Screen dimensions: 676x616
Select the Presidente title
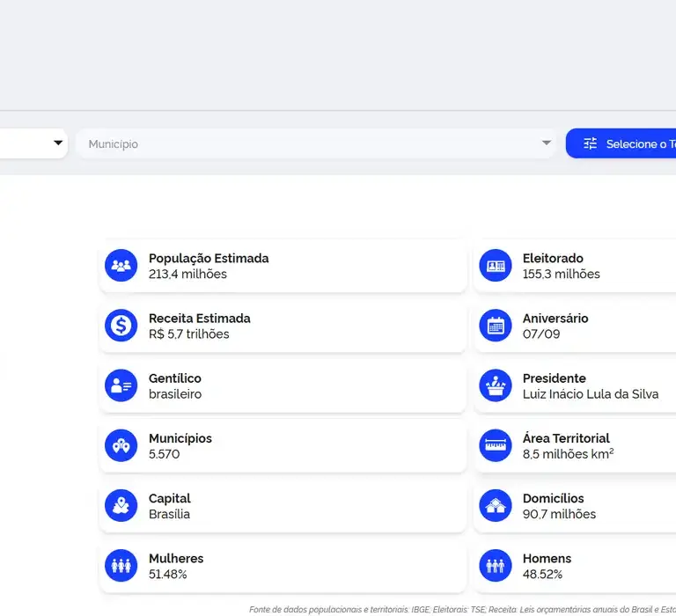tap(555, 378)
